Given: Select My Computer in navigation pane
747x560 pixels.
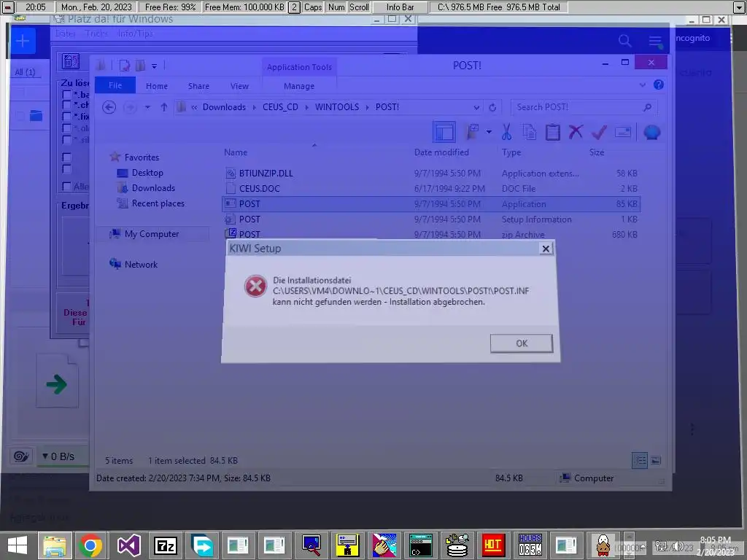Looking at the screenshot, I should (x=152, y=234).
